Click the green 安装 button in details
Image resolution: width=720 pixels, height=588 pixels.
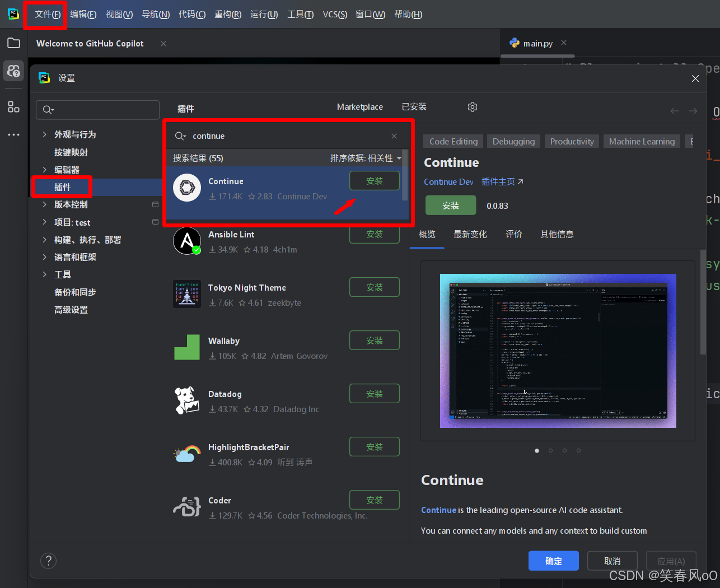pos(451,206)
